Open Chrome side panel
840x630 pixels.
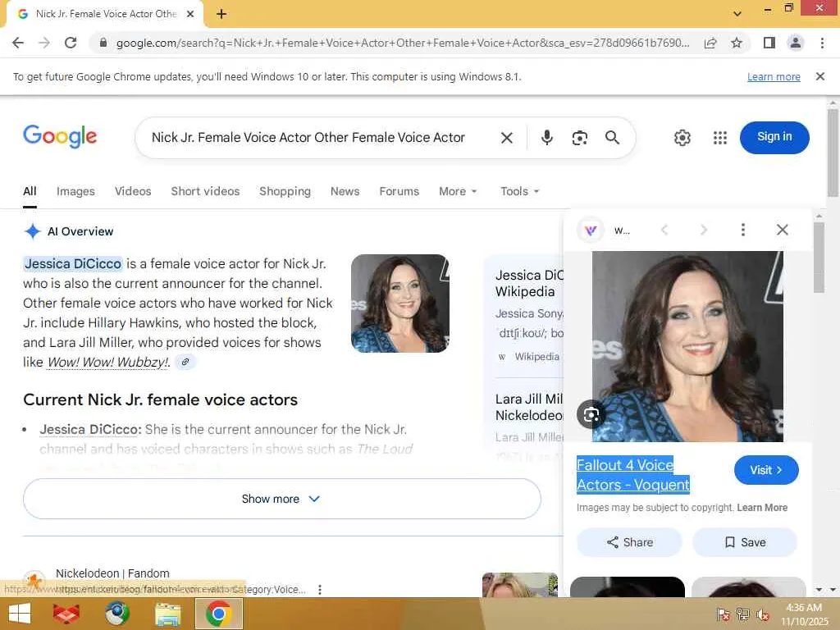pyautogui.click(x=769, y=43)
